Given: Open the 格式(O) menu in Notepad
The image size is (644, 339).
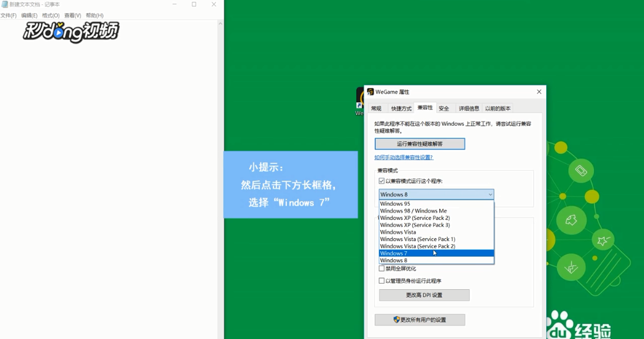Looking at the screenshot, I should tap(50, 16).
